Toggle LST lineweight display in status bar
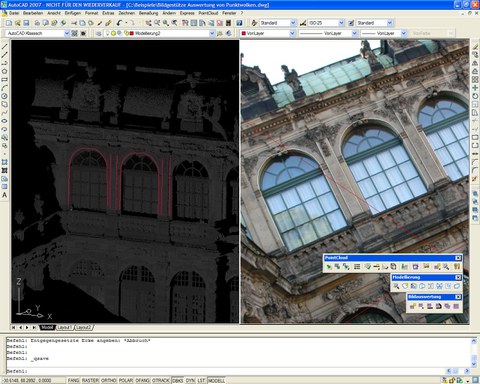 point(201,380)
